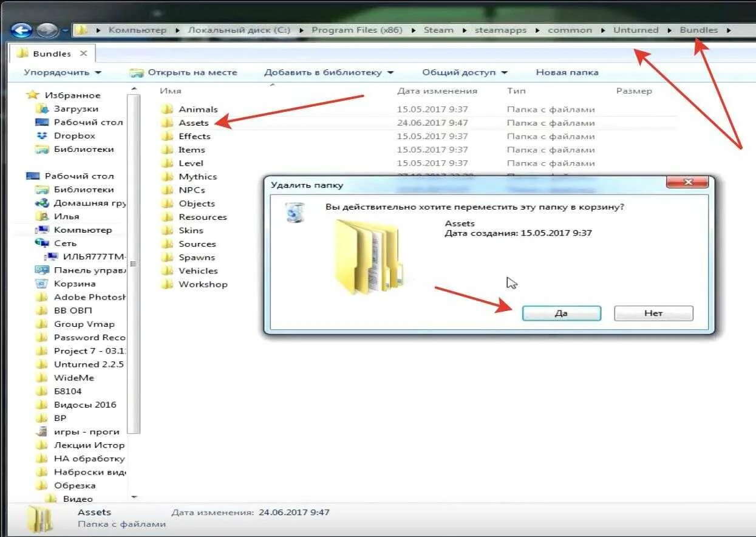Select the Vehicles folder icon
The width and height of the screenshot is (756, 537).
coord(168,271)
